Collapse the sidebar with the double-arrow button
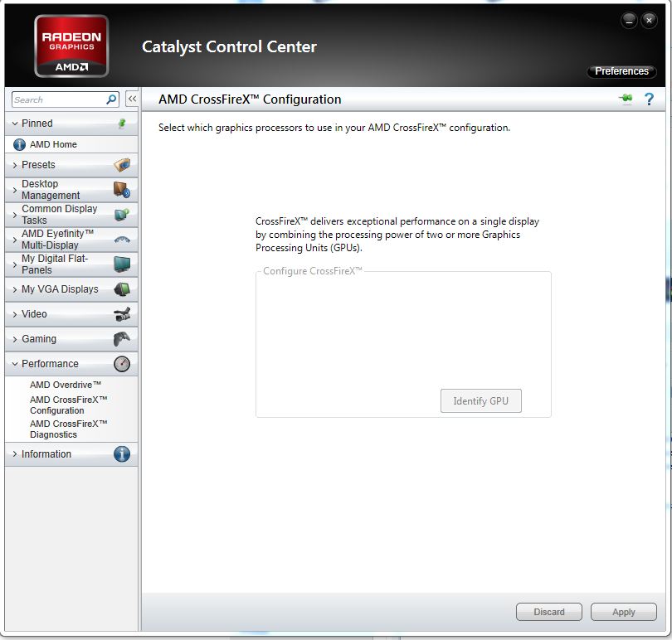The image size is (672, 640). point(132,99)
